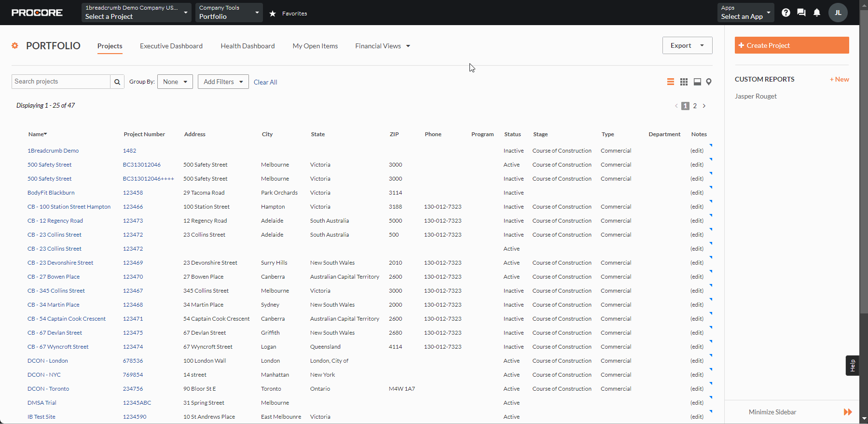The height and width of the screenshot is (424, 868).
Task: Open the Select a Project dropdown
Action: pyautogui.click(x=136, y=13)
